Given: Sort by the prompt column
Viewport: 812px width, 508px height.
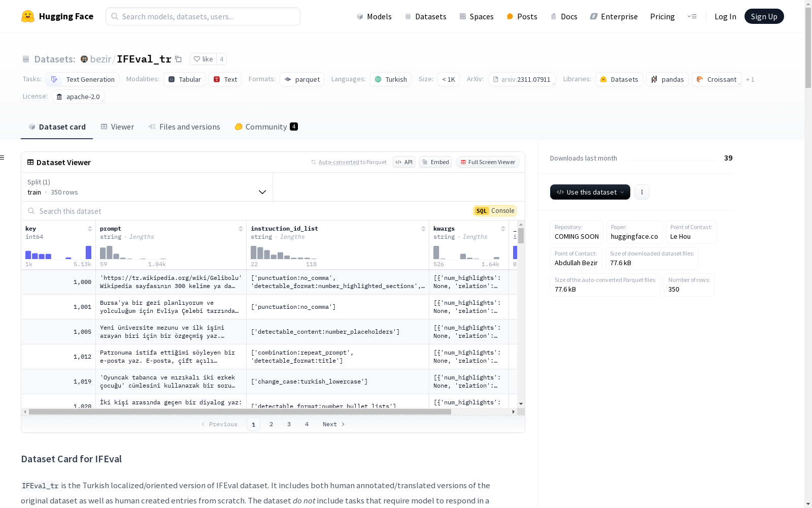Looking at the screenshot, I should [x=241, y=229].
